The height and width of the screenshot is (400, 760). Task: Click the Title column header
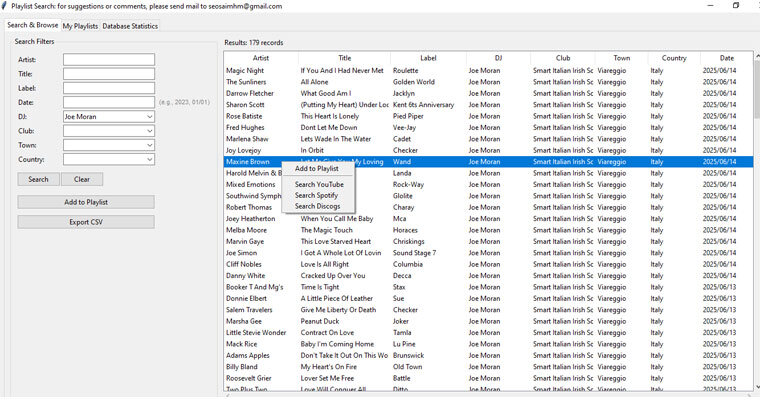pyautogui.click(x=344, y=58)
